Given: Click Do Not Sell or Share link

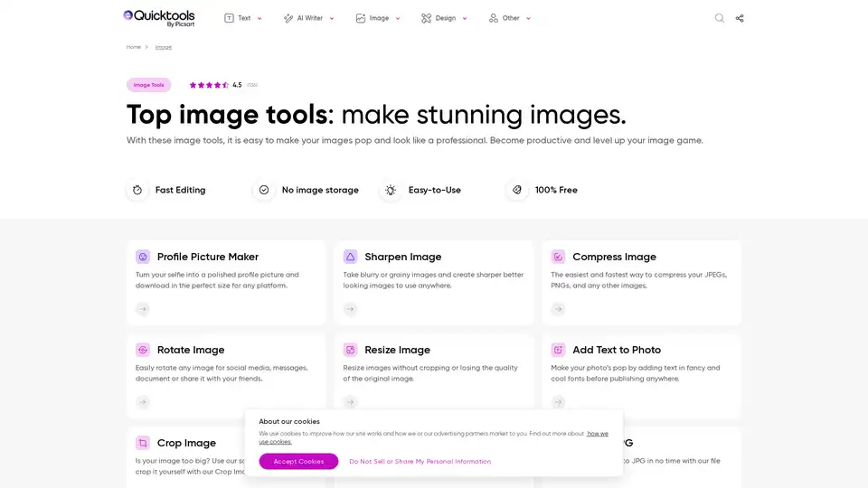Looking at the screenshot, I should (x=420, y=462).
